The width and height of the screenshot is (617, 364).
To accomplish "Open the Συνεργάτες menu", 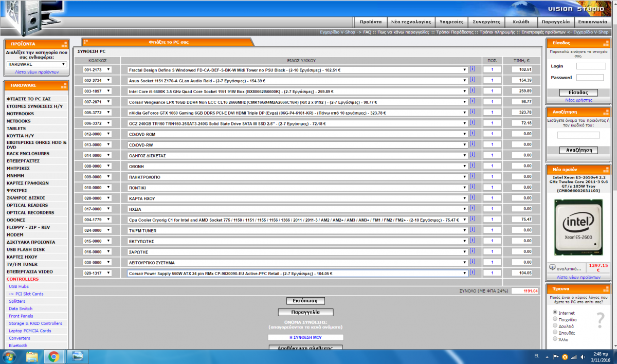I will [486, 22].
